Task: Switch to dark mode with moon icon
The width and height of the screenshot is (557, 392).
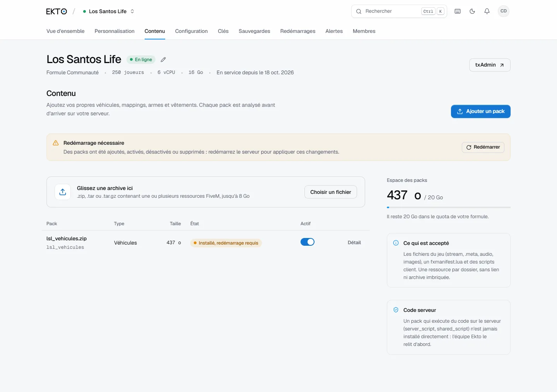Action: pos(472,11)
